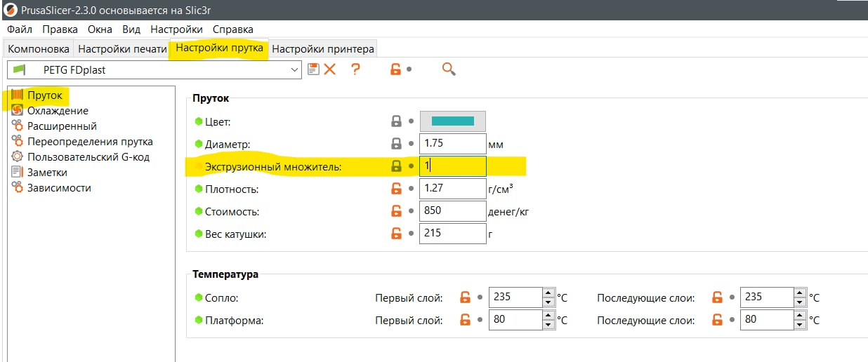Increase Сопло Последующие слои temperature

pyautogui.click(x=801, y=293)
